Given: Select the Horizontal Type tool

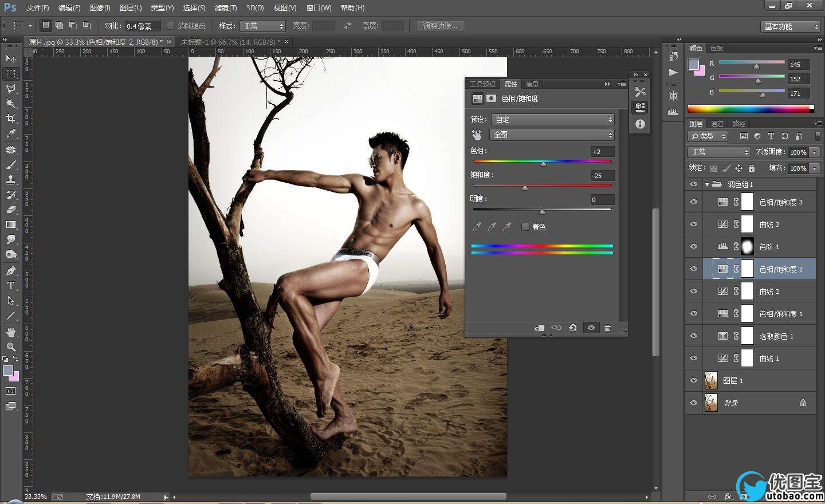Looking at the screenshot, I should click(10, 286).
